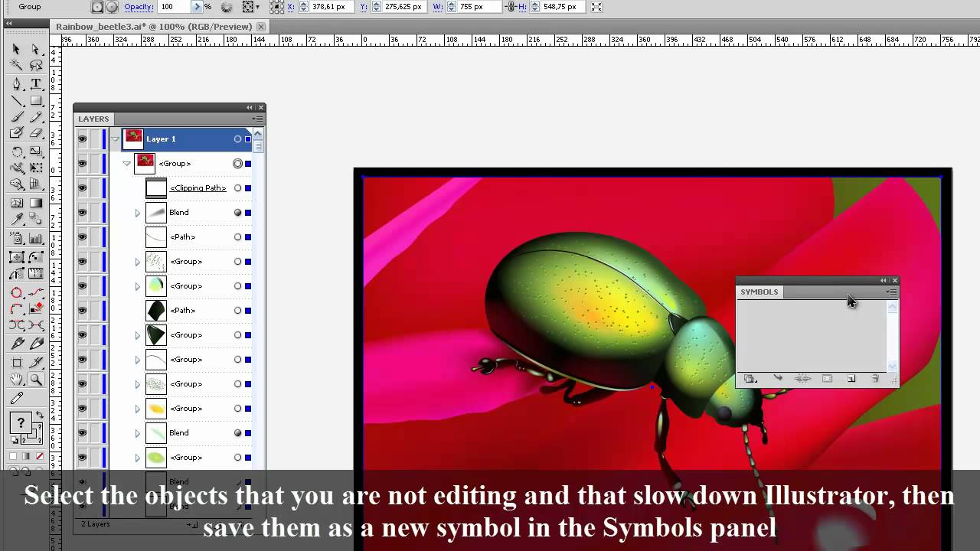Screen dimensions: 980x551
Task: Select the Lasso tool
Action: [35, 66]
